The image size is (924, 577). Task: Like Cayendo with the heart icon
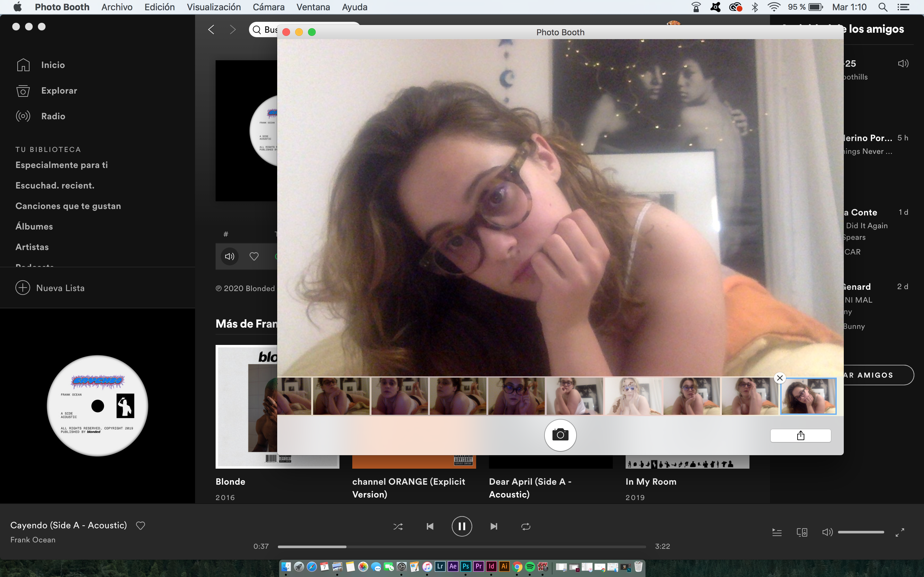[x=141, y=525]
